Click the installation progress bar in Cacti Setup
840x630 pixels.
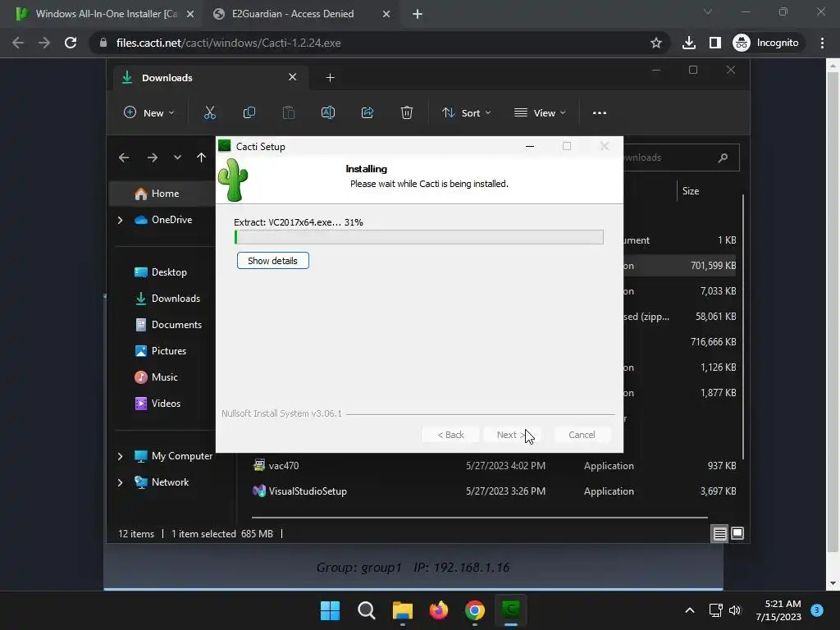(x=419, y=237)
